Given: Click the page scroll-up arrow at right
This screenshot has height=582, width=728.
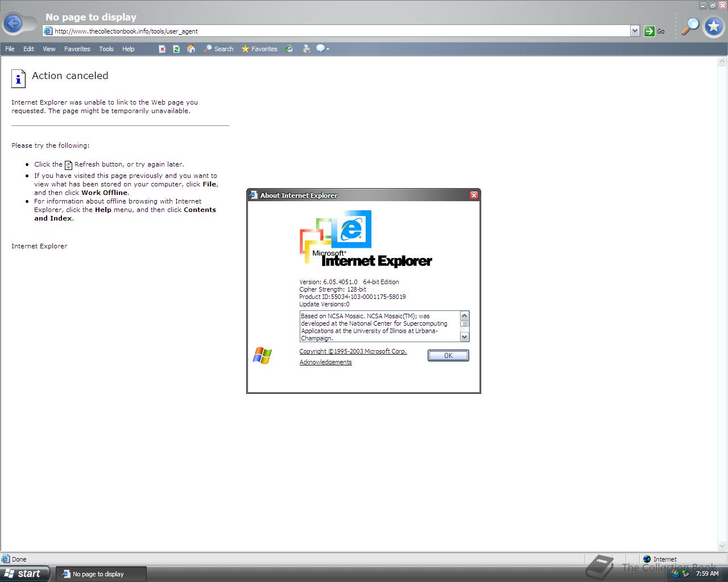Looking at the screenshot, I should [723, 61].
